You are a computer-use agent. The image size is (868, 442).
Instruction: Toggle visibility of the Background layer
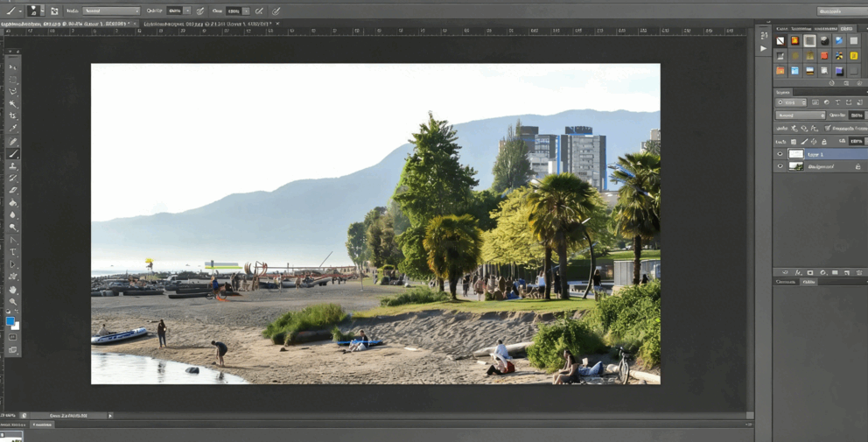(x=780, y=166)
